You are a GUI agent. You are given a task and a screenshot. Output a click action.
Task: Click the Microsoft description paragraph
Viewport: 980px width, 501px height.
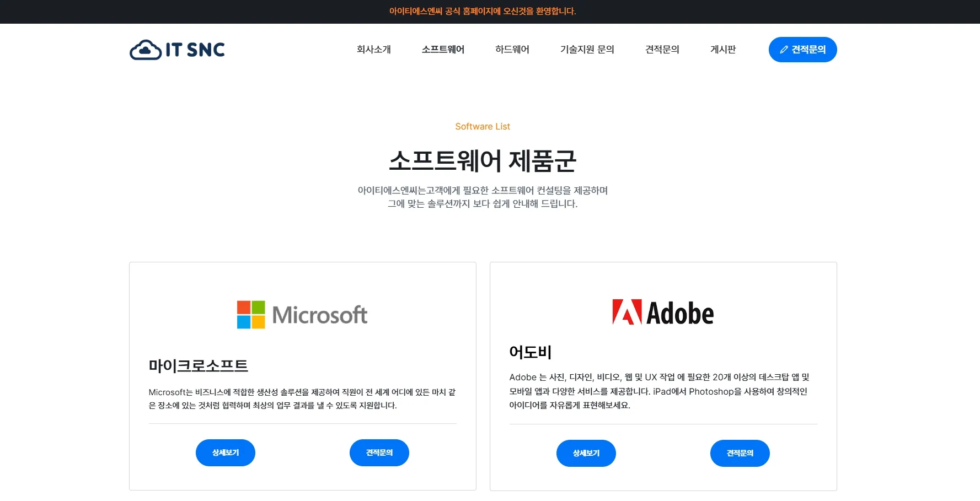[302, 398]
